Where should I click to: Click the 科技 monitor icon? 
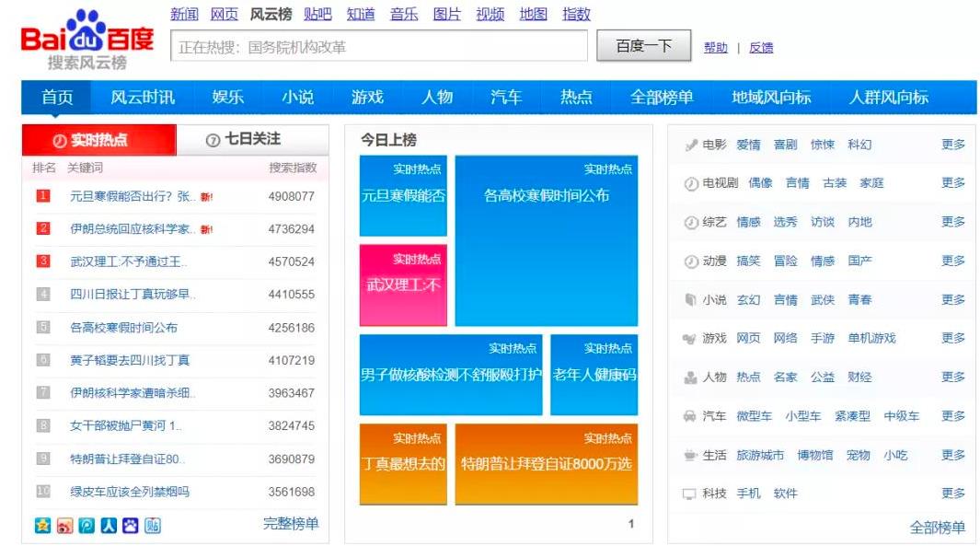pyautogui.click(x=689, y=494)
